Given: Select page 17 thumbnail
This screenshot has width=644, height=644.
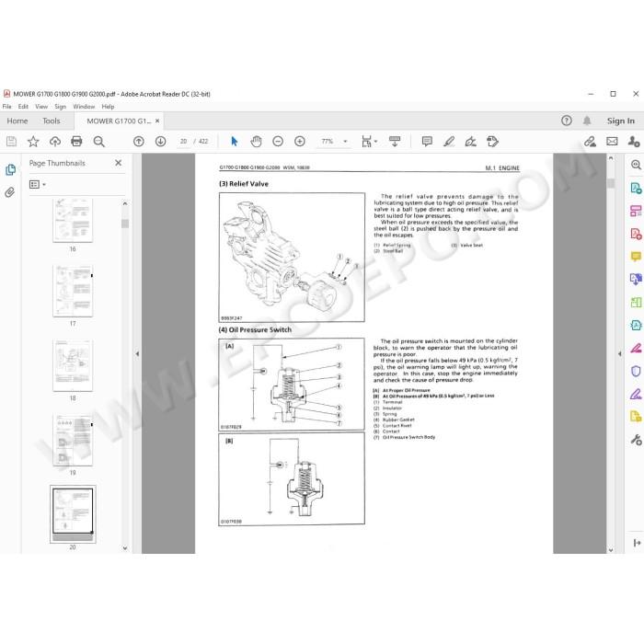Looking at the screenshot, I should point(73,291).
